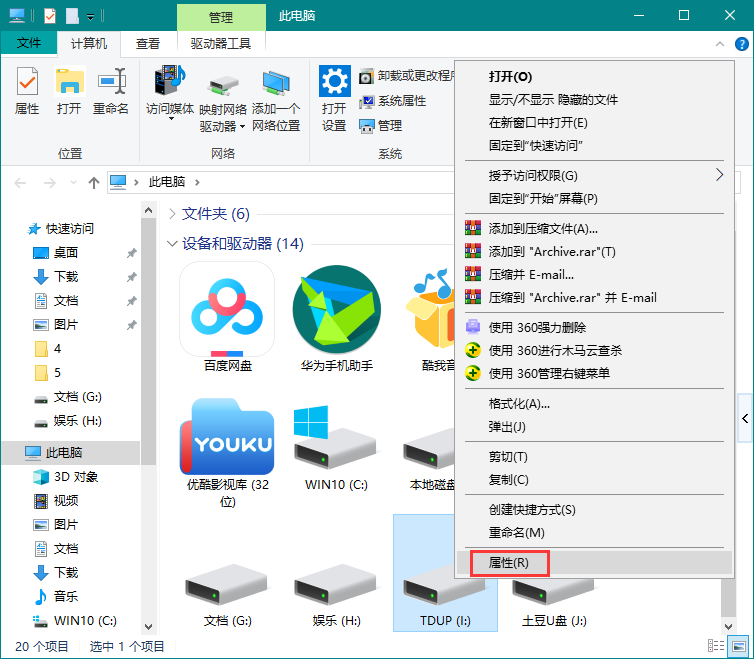Viewport: 754px width, 659px height.
Task: Expand the 文件夹 (6) group
Action: (172, 214)
